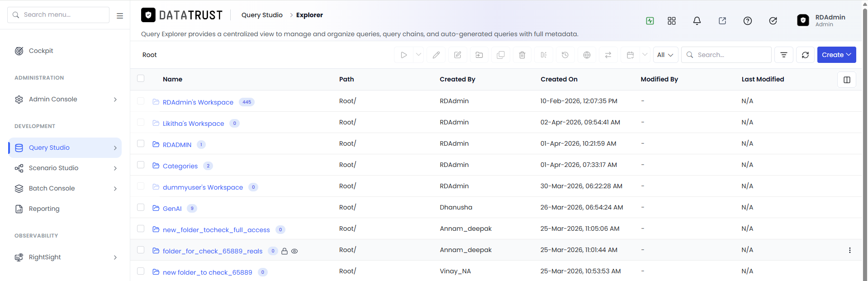Click the green activity monitor icon
Screen dimensions: 868x281
click(650, 21)
